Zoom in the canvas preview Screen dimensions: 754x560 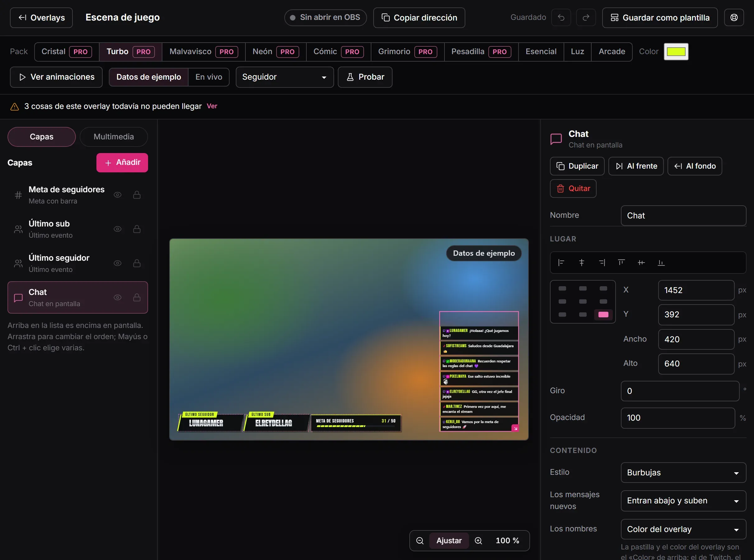pos(478,541)
